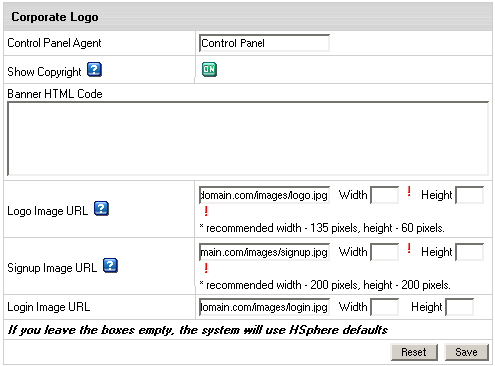The height and width of the screenshot is (366, 495).
Task: Click the Login Image URL label
Action: click(49, 307)
